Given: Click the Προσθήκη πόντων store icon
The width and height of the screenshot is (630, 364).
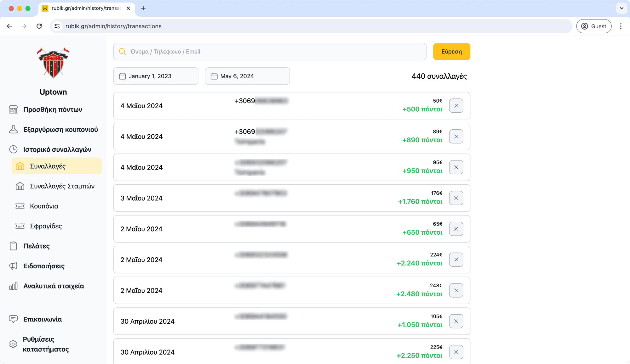Looking at the screenshot, I should click(x=13, y=109).
